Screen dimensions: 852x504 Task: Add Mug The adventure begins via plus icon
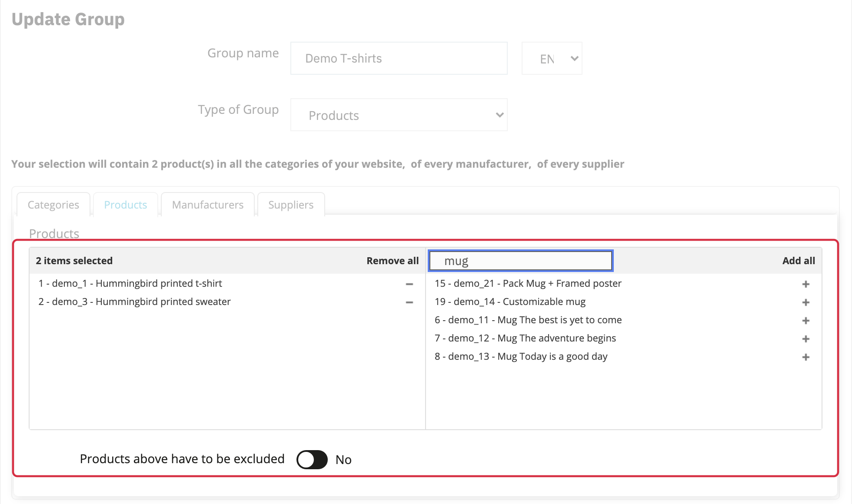coord(805,339)
